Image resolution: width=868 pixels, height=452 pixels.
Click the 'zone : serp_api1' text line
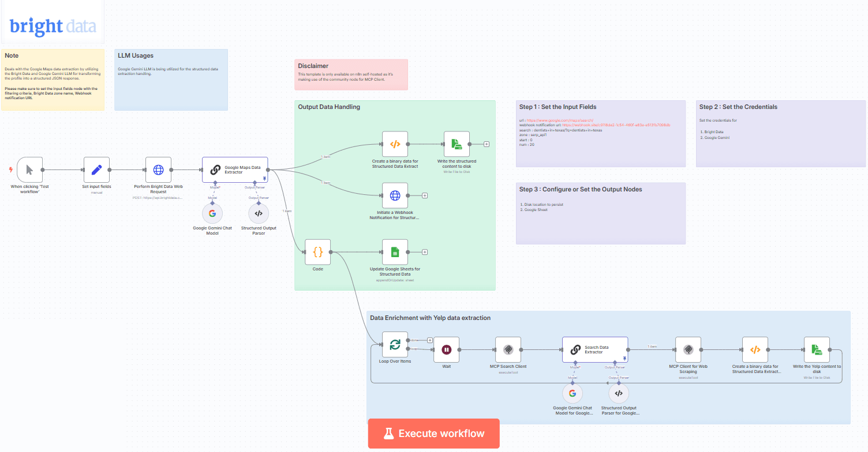click(x=534, y=135)
